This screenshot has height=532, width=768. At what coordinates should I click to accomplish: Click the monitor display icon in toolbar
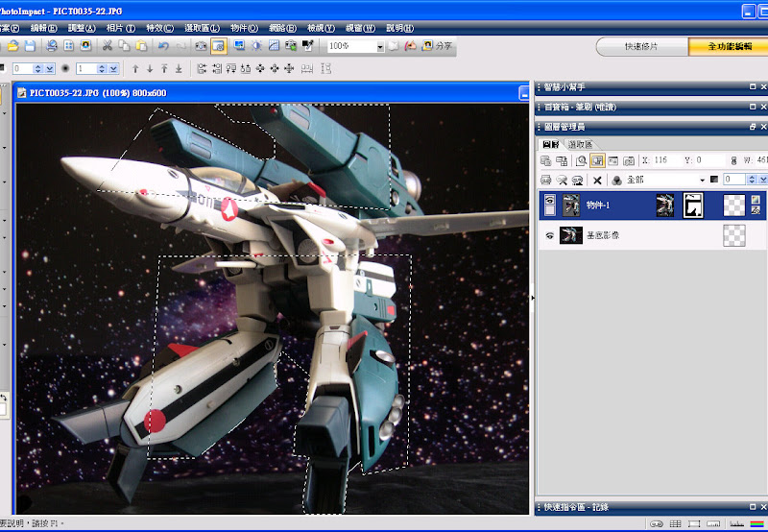tap(239, 46)
